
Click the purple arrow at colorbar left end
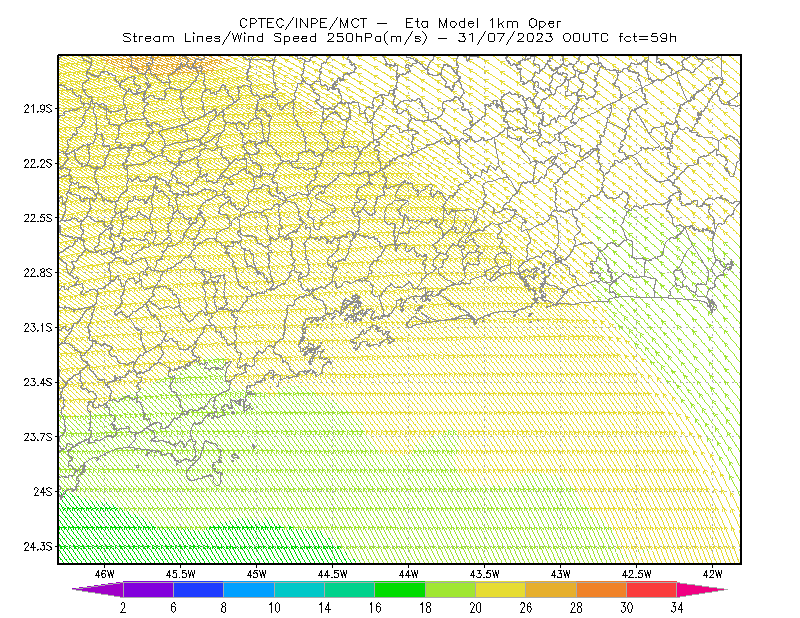[x=98, y=589]
